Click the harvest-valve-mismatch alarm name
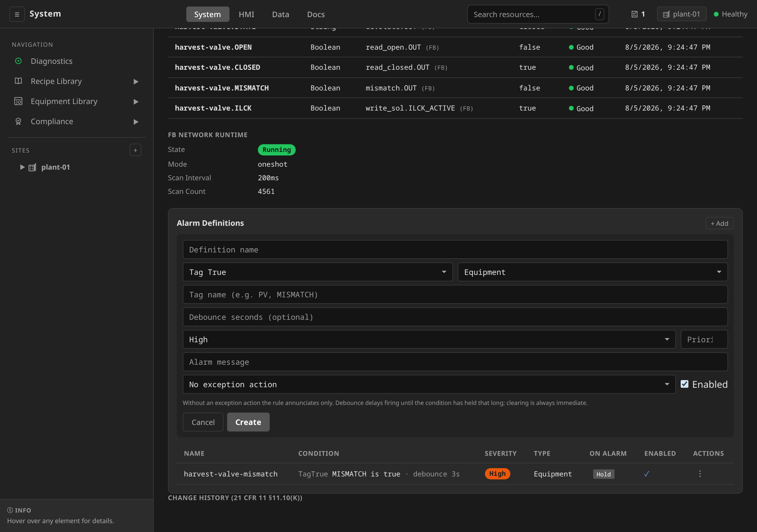757x532 pixels. 230,474
